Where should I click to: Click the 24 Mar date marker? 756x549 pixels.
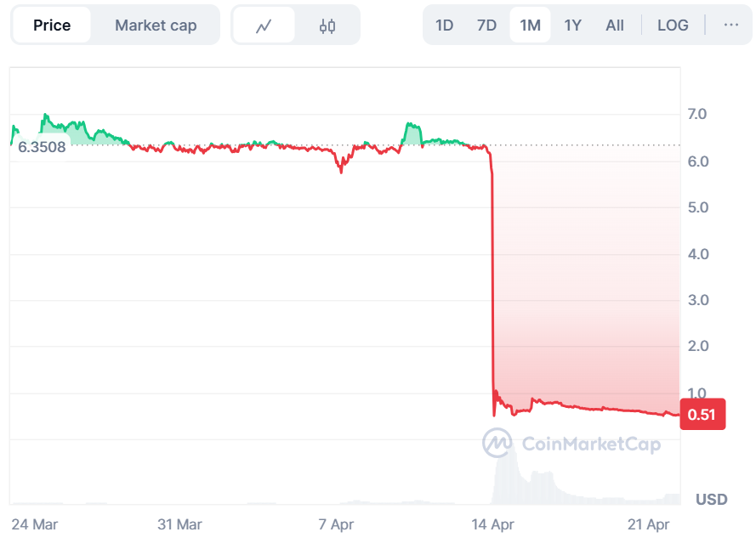coord(35,524)
